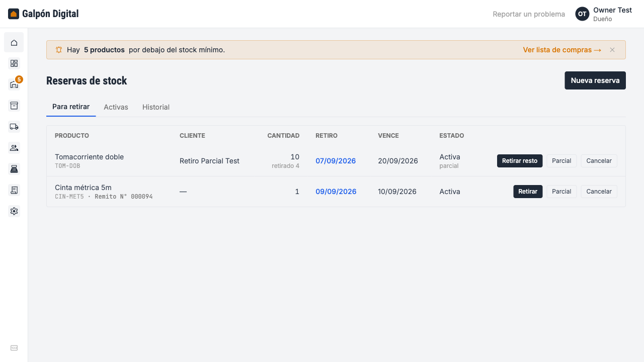Switch to the Activas tab
Image resolution: width=644 pixels, height=362 pixels.
point(116,107)
